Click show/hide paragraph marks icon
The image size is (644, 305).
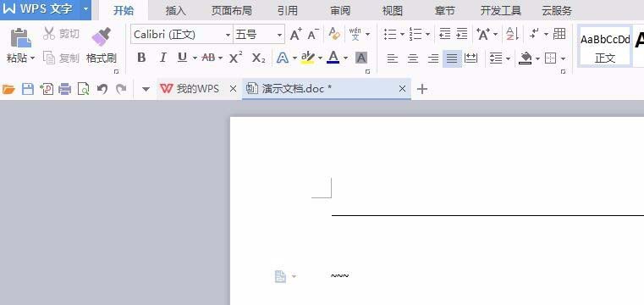[x=535, y=34]
